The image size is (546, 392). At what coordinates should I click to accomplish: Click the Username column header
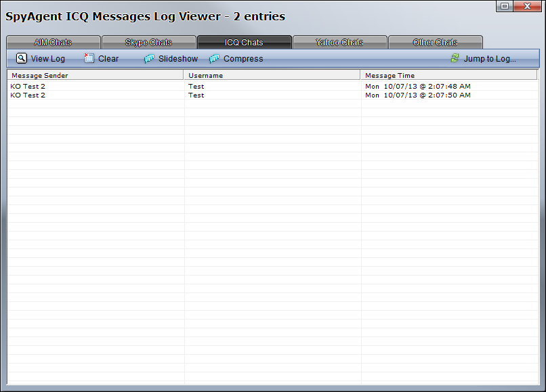click(x=272, y=75)
